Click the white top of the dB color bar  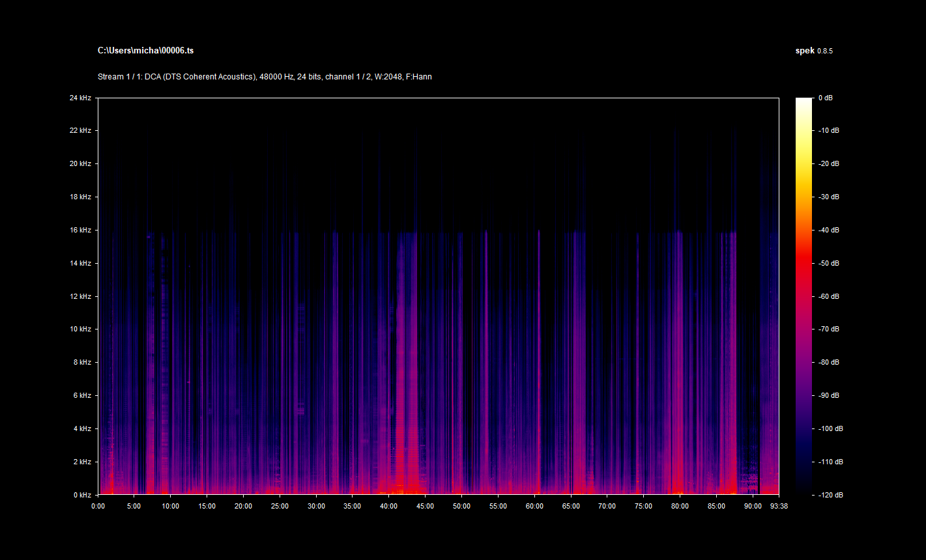[803, 102]
